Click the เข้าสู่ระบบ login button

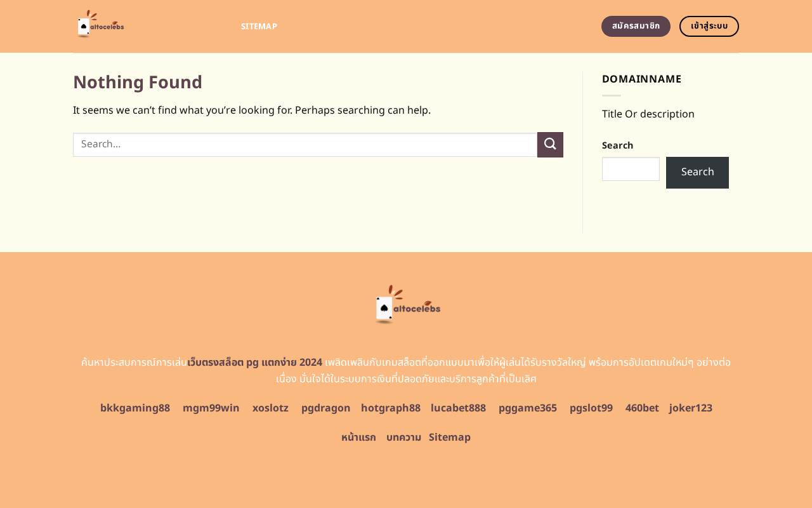709,26
